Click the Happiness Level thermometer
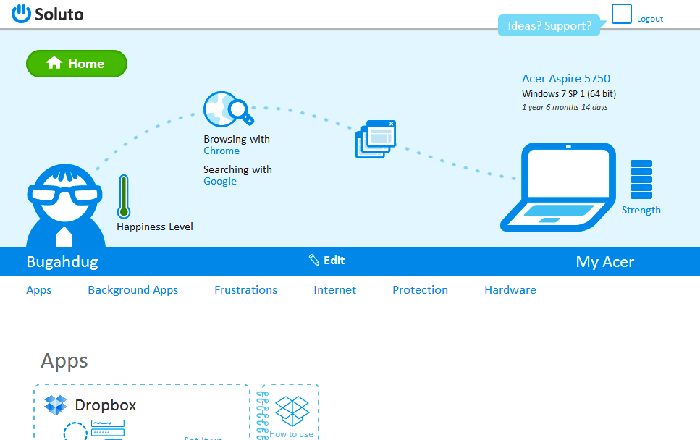 124,197
